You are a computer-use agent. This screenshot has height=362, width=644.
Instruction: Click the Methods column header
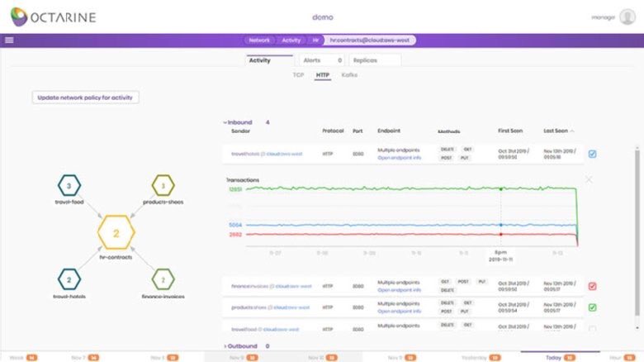pyautogui.click(x=448, y=131)
